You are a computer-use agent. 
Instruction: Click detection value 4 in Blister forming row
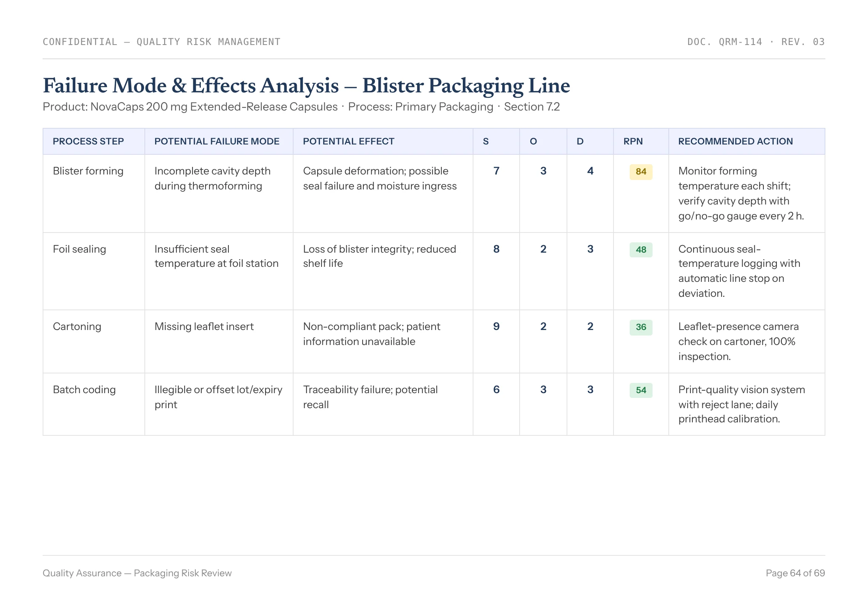(x=590, y=171)
